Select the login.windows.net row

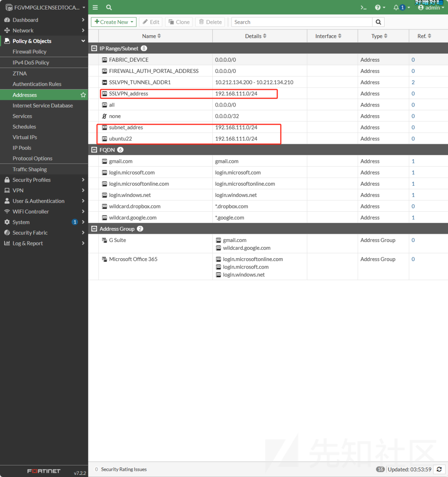(x=268, y=195)
